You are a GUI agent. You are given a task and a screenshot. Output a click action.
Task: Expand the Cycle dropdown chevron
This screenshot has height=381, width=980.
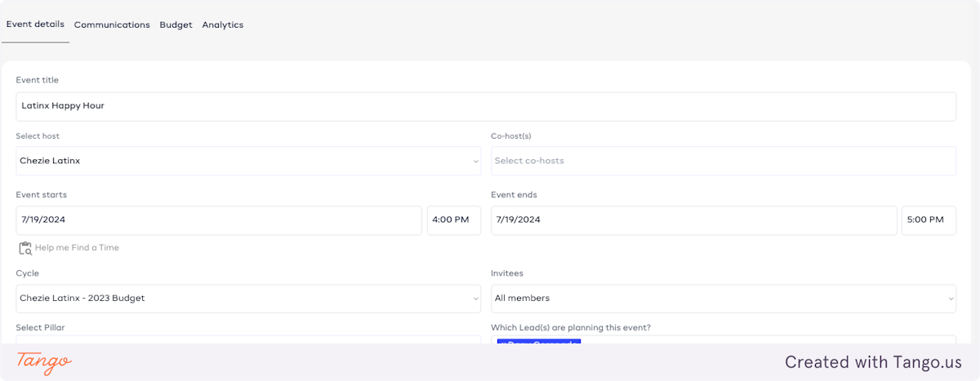click(x=475, y=299)
